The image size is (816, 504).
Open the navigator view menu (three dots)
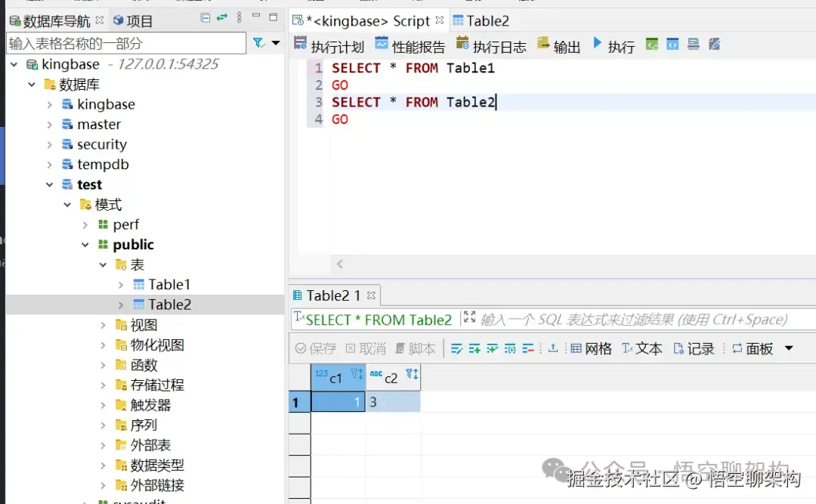click(239, 17)
